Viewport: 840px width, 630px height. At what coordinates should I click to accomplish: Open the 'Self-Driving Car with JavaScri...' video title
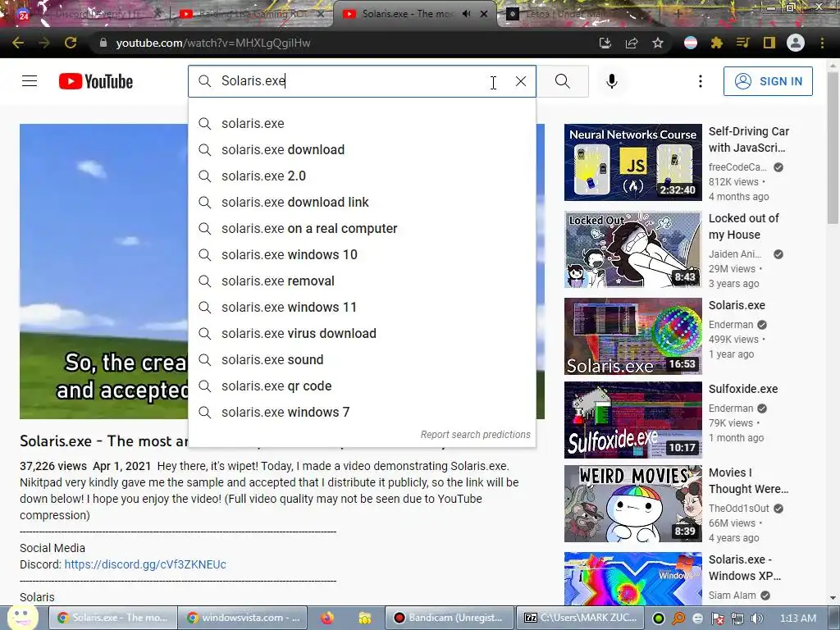pyautogui.click(x=748, y=139)
